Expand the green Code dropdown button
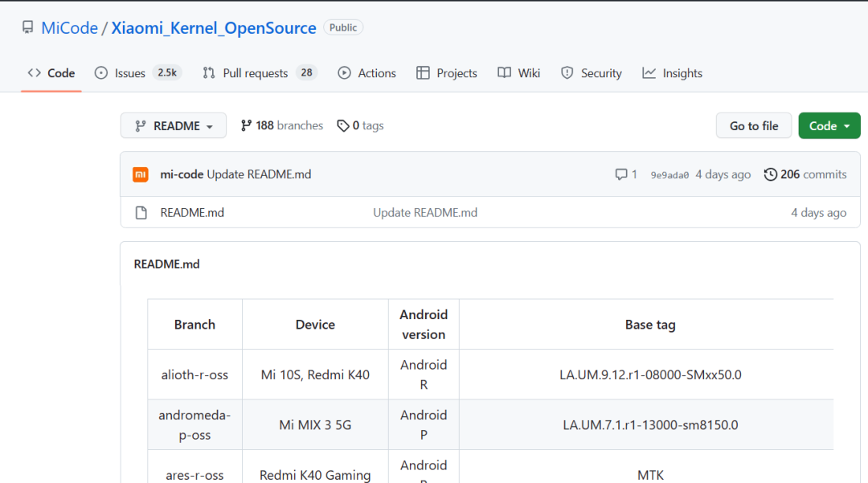The width and height of the screenshot is (868, 483). click(x=829, y=125)
